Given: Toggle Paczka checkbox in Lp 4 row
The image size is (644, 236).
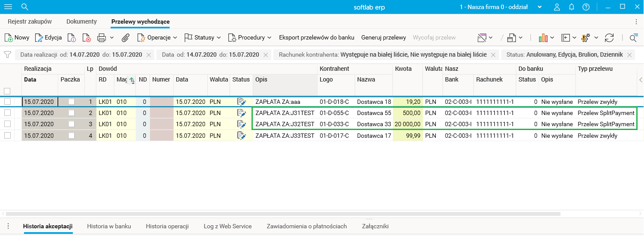Looking at the screenshot, I should coord(72,136).
